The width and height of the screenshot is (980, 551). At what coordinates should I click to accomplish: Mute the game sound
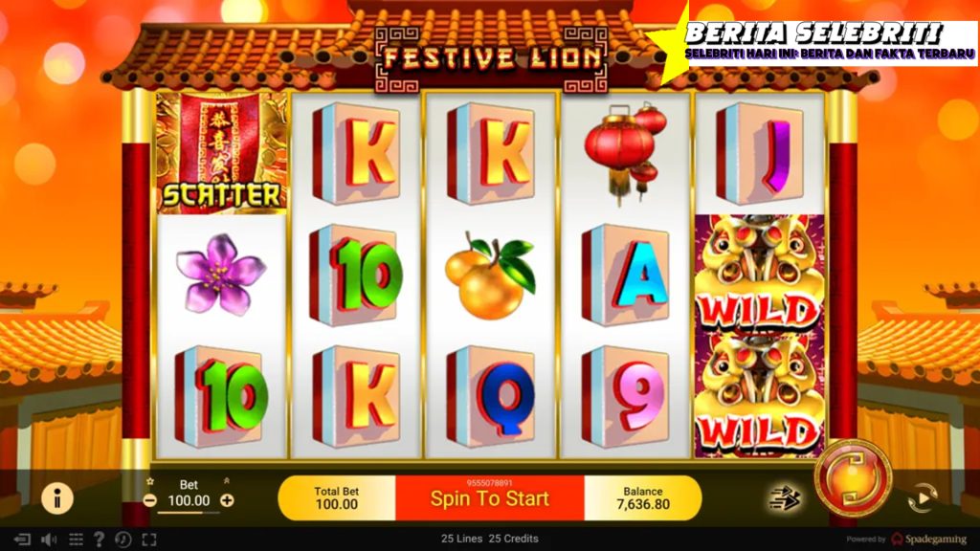coord(49,539)
